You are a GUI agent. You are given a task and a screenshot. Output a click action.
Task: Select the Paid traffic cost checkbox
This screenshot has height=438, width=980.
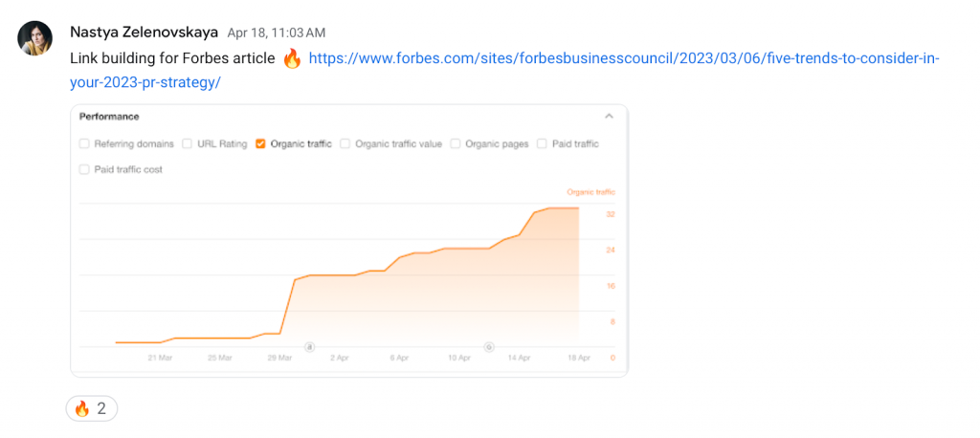[85, 169]
